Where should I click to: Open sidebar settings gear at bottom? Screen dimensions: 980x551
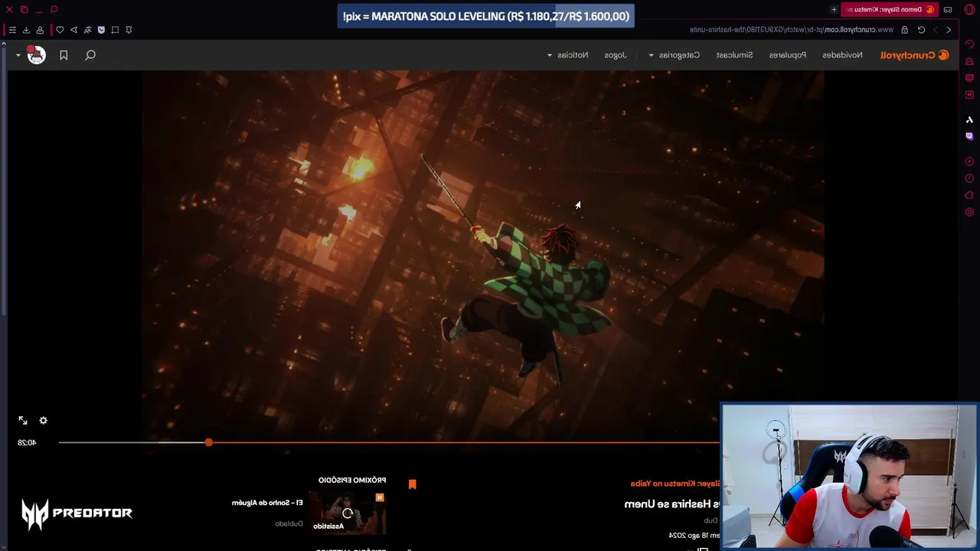coord(969,212)
